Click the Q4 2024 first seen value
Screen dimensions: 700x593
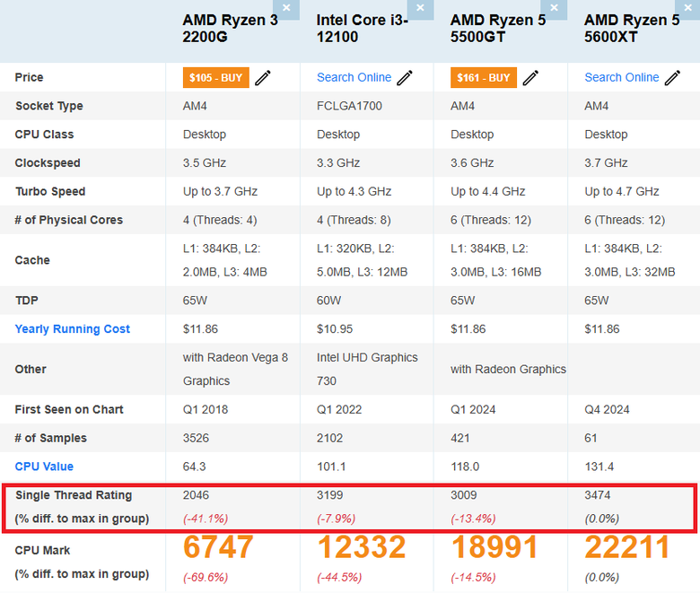[608, 410]
